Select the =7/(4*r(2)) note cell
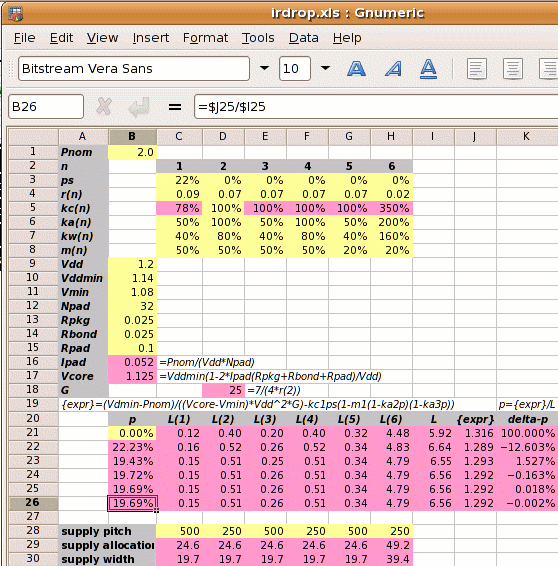558x566 pixels. (274, 390)
